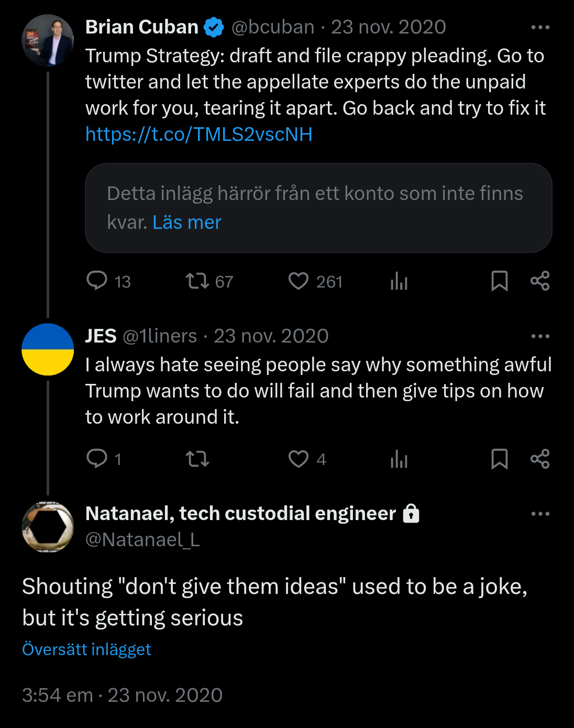Share the tweet from JES

(540, 459)
